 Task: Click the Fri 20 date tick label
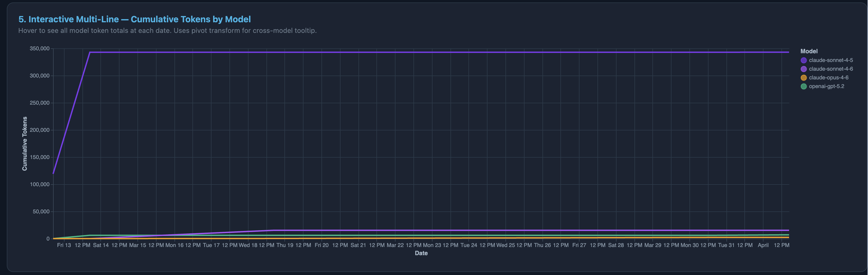point(321,245)
